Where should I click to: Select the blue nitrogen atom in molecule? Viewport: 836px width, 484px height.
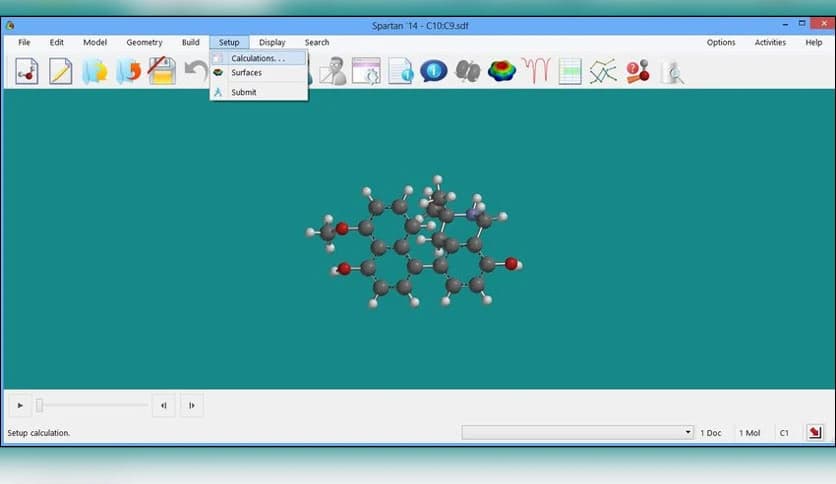(472, 214)
